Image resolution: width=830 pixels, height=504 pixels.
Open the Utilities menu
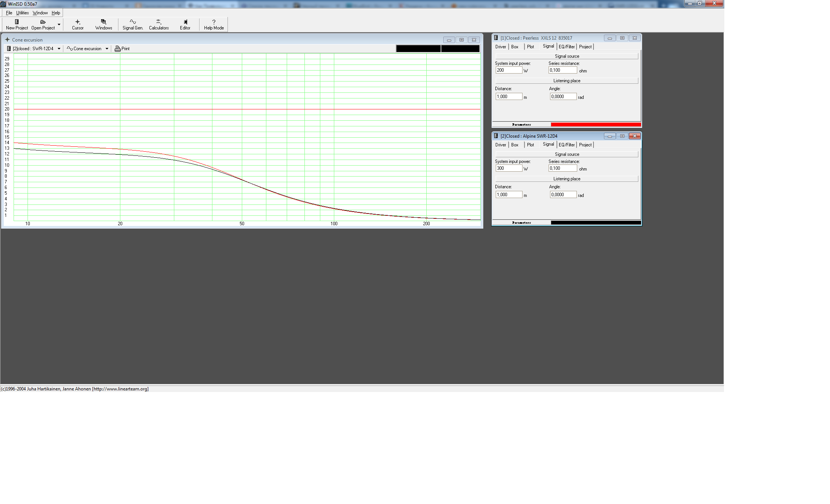23,13
